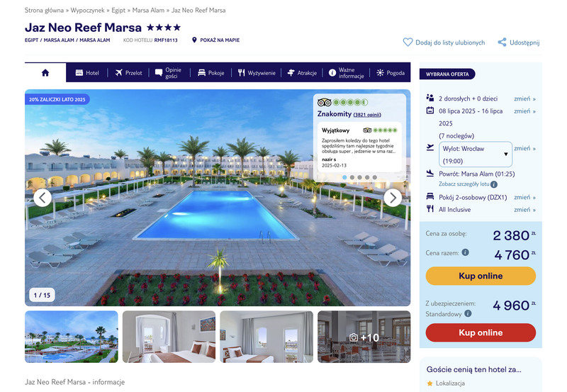Click the yellow Kup online button
The image size is (567, 392).
pyautogui.click(x=481, y=276)
